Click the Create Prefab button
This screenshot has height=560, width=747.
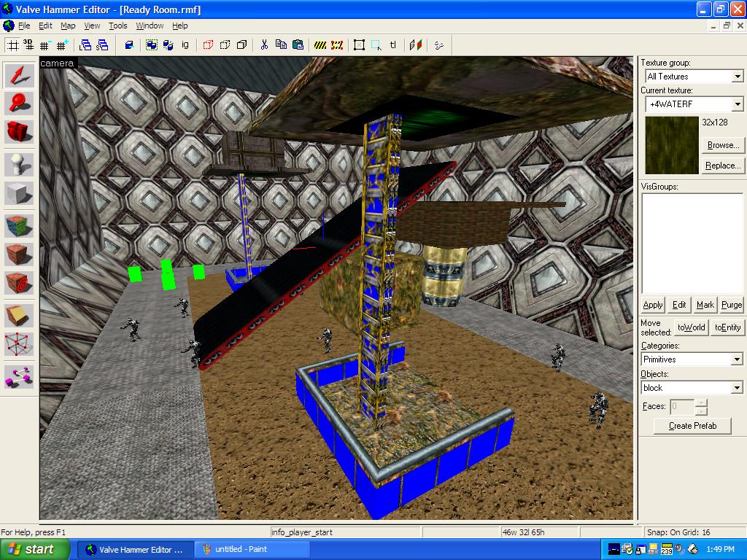point(692,426)
